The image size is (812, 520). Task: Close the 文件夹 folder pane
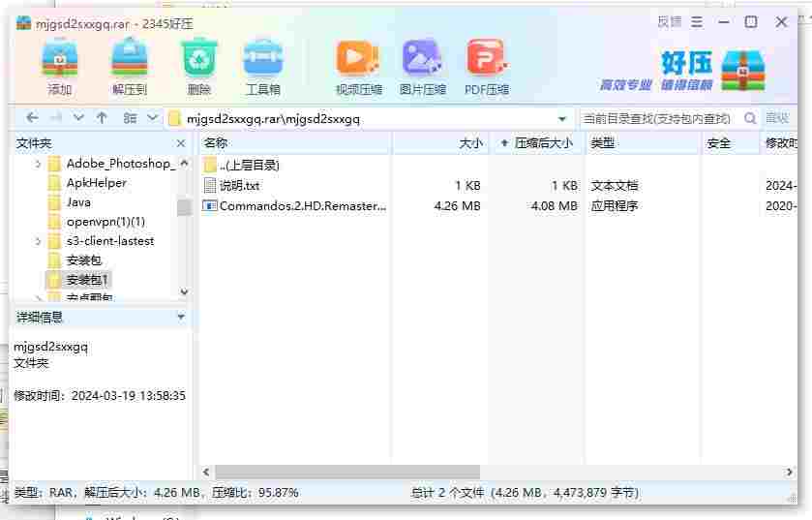pyautogui.click(x=181, y=143)
